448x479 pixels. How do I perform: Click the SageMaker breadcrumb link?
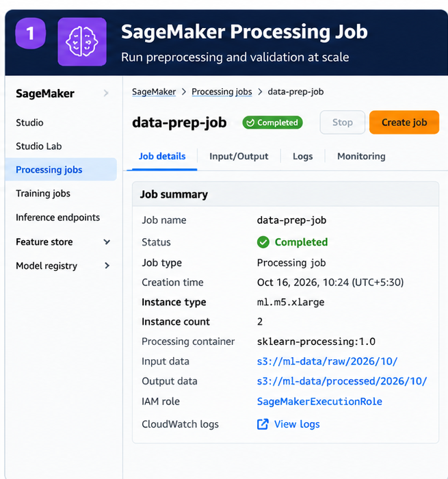point(154,92)
